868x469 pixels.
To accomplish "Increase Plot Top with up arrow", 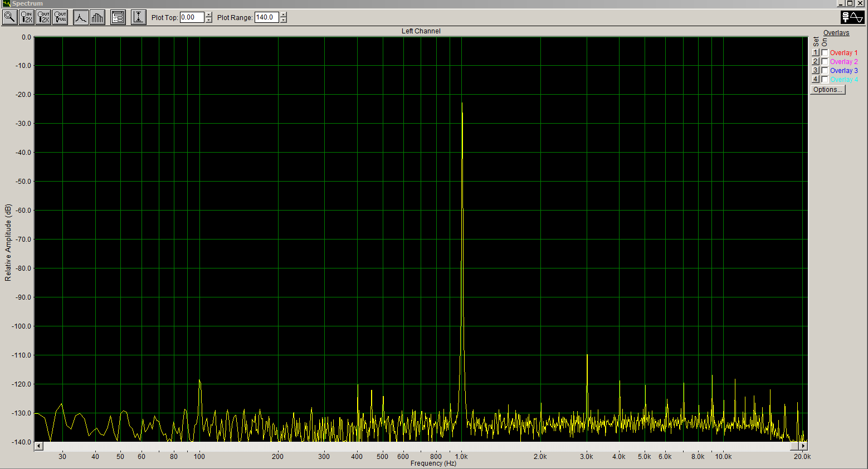I will [x=209, y=14].
